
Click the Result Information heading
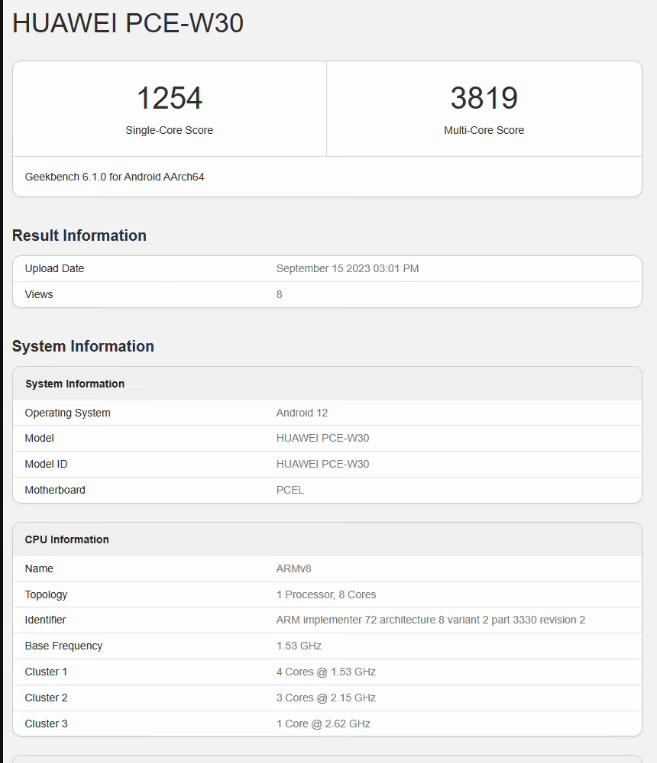(79, 236)
